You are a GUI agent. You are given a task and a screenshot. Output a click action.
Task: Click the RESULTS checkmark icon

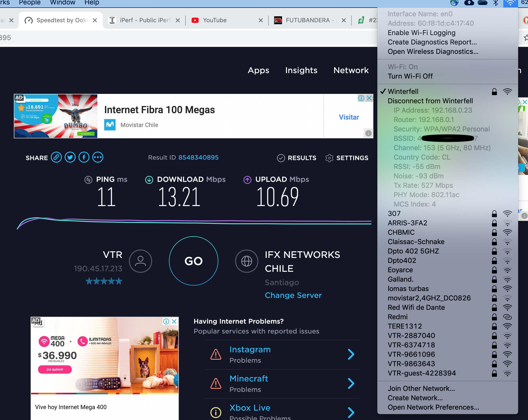281,158
